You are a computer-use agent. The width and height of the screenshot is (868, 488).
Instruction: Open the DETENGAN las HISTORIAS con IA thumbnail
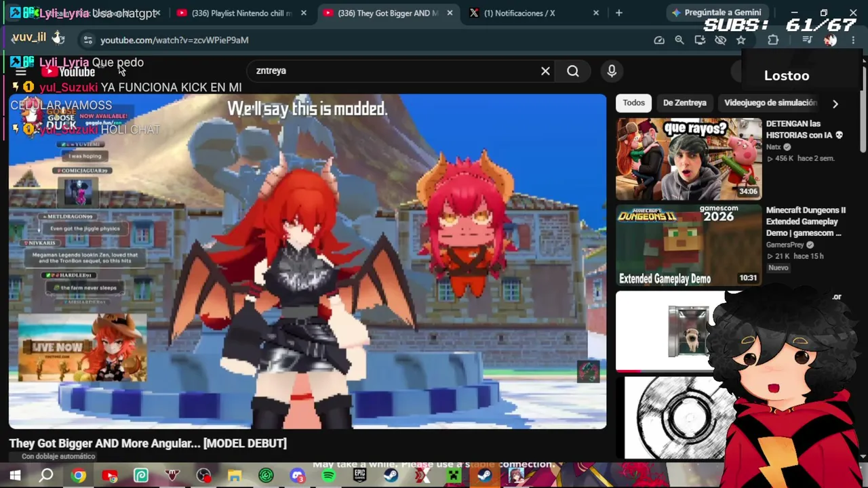click(689, 159)
